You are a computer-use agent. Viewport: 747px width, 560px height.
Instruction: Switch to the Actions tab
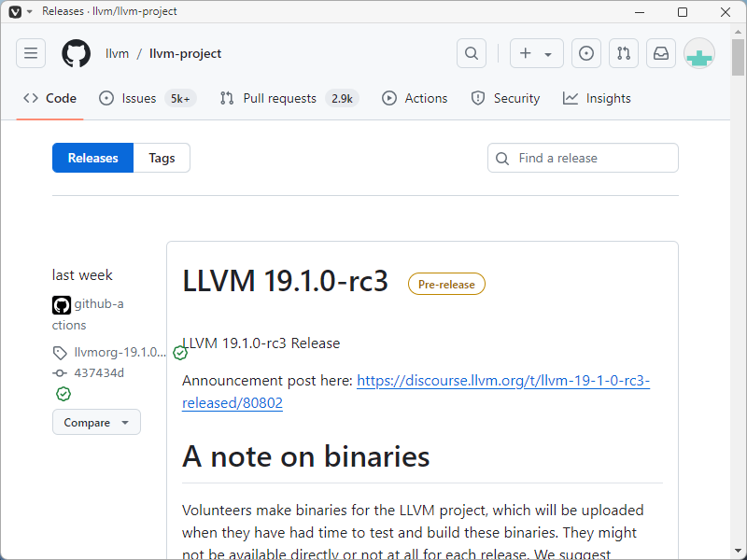click(415, 98)
